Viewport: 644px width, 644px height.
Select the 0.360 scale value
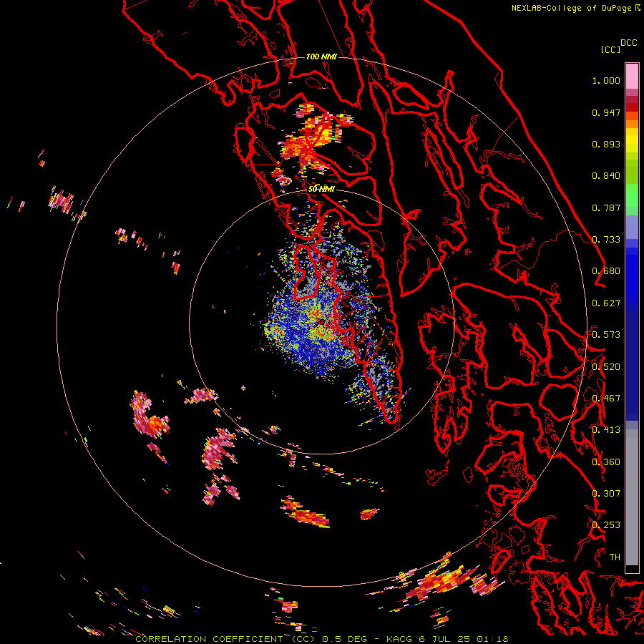click(606, 462)
